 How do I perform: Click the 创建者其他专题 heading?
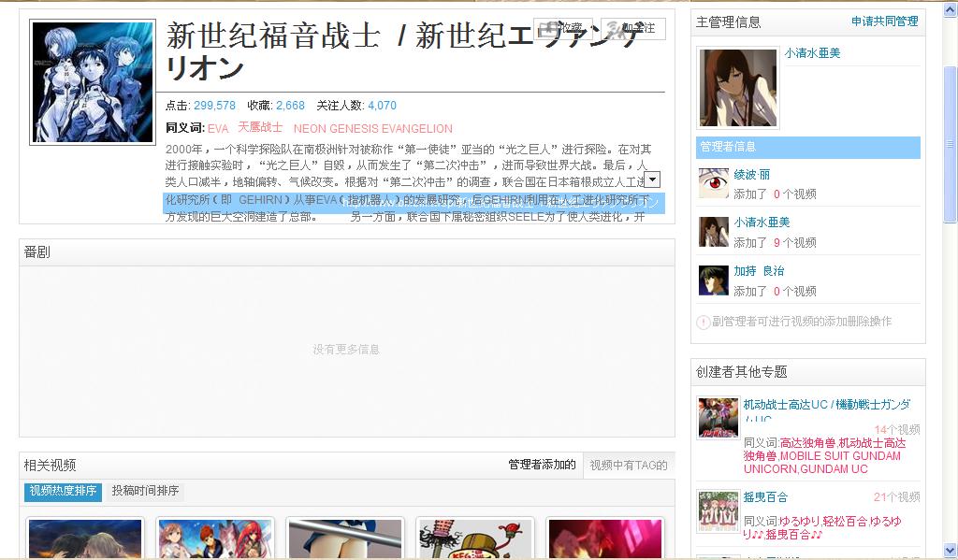tap(742, 372)
